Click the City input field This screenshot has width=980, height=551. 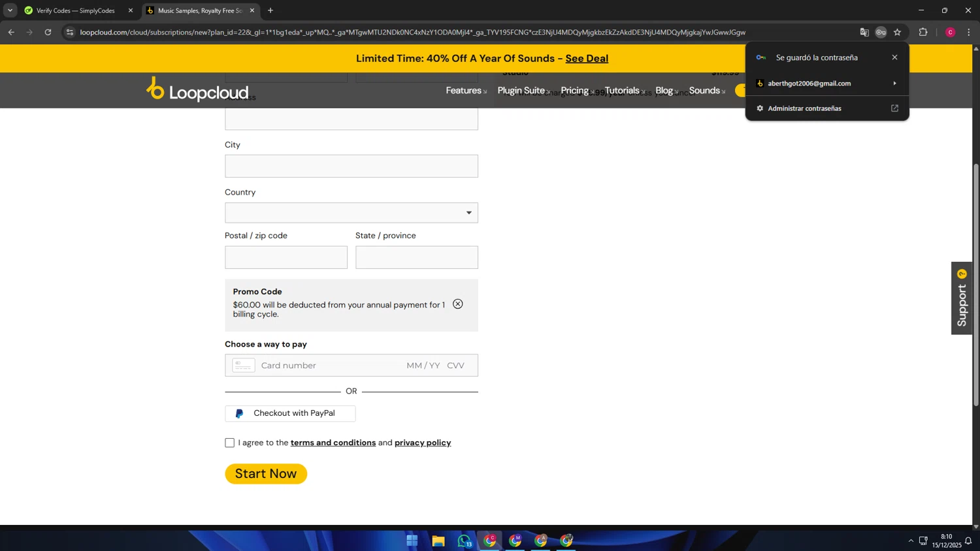point(351,166)
